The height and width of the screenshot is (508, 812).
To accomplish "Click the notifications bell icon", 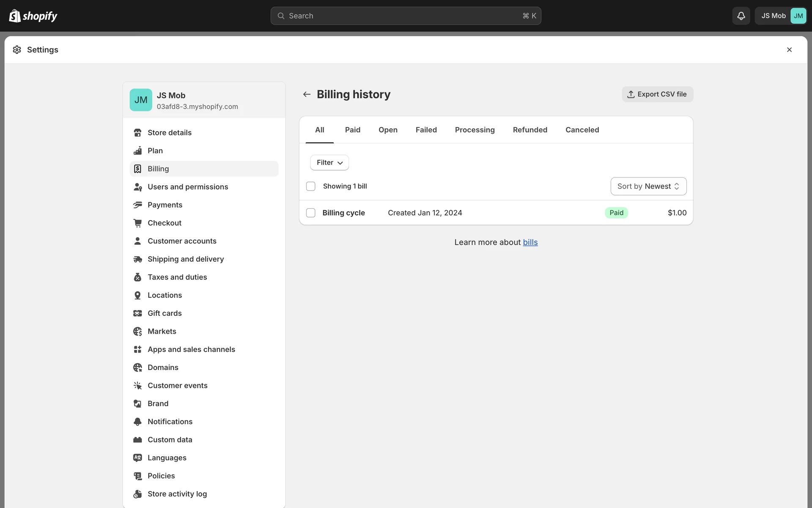I will [741, 16].
